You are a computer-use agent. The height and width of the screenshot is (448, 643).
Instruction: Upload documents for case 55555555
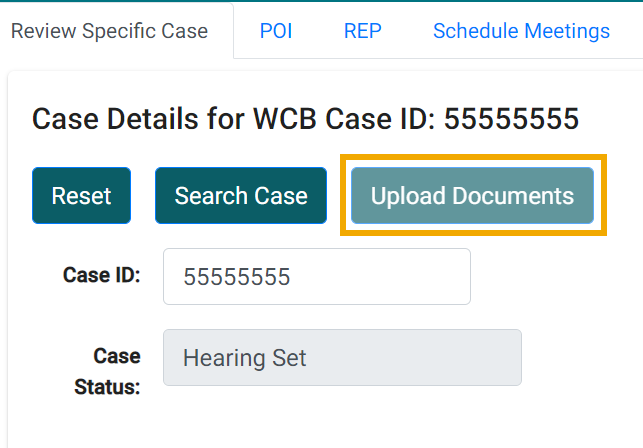pos(472,195)
